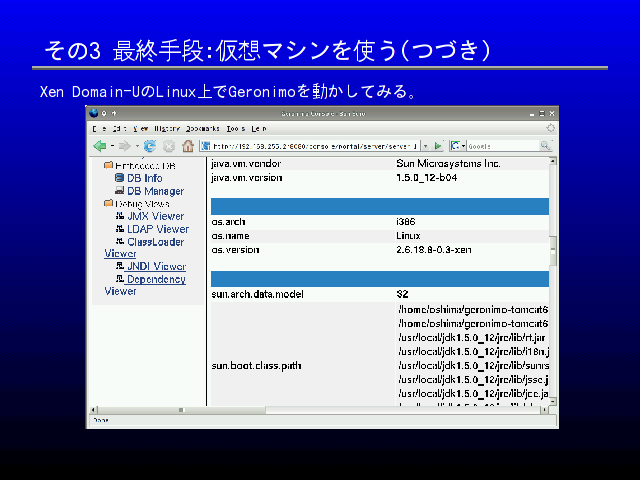This screenshot has width=640, height=480.
Task: Open the LDAP Viewer link
Action: tap(158, 229)
